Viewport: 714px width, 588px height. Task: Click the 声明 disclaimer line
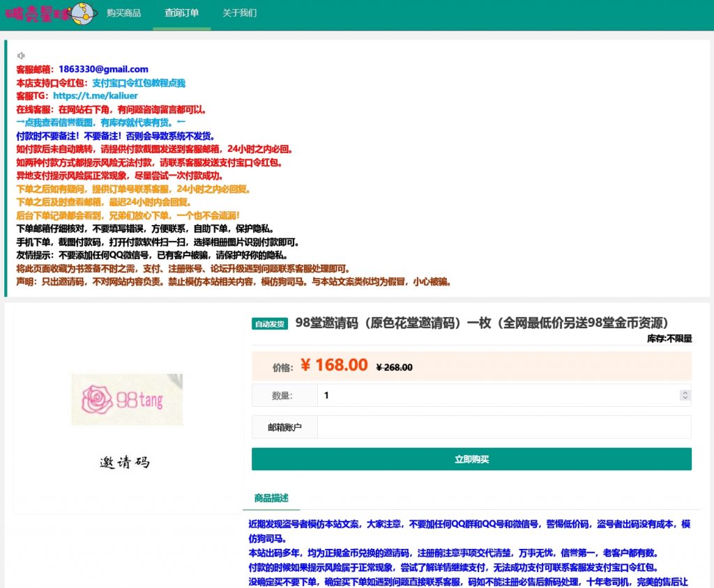pyautogui.click(x=234, y=281)
